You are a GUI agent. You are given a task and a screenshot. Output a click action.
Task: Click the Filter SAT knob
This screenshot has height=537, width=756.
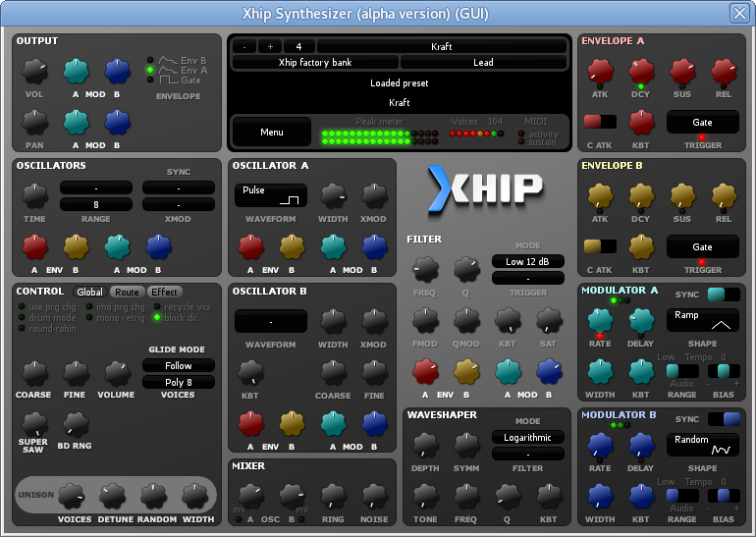pyautogui.click(x=549, y=321)
